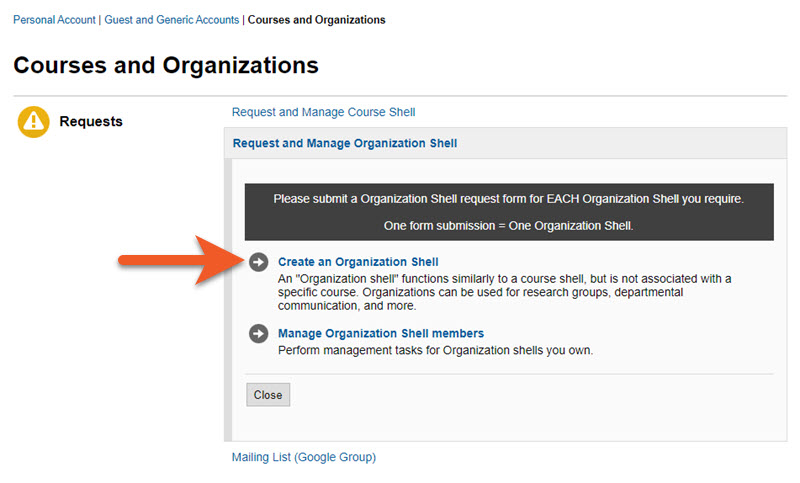The image size is (800, 483).
Task: Click the Organization shell description paragraph
Action: (505, 292)
